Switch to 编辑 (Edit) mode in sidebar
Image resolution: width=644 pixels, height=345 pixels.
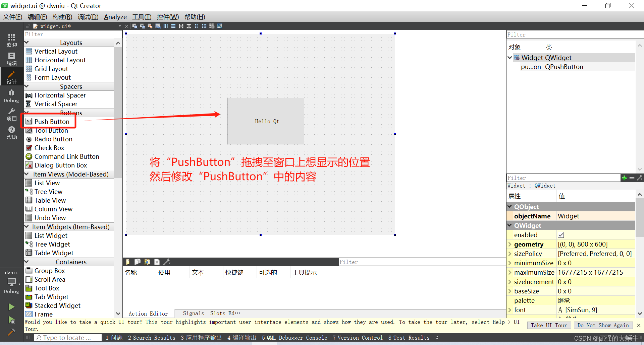coord(11,59)
